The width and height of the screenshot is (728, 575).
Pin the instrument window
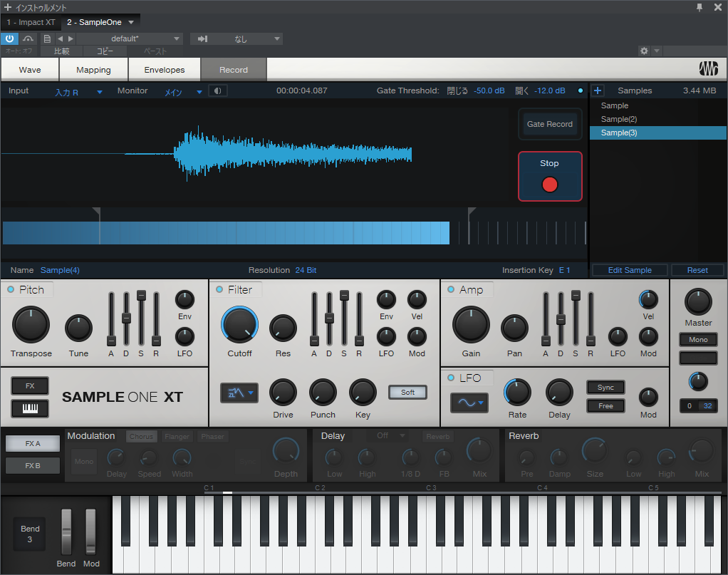point(700,7)
